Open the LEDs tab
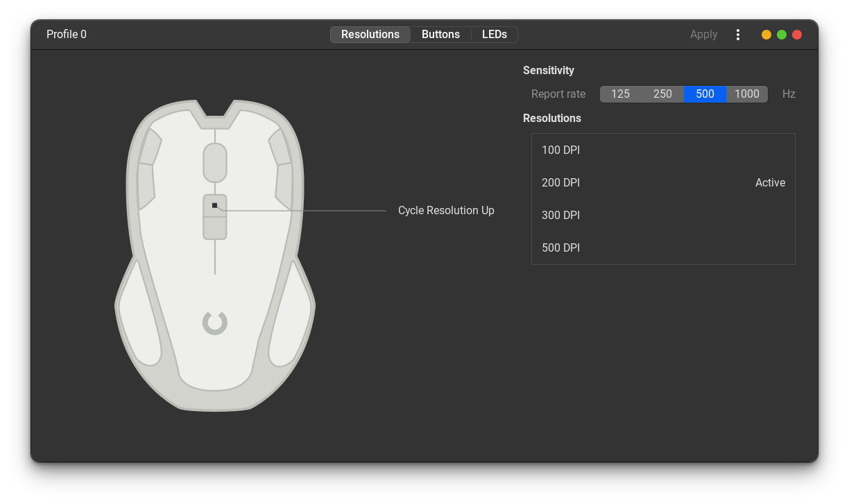 point(494,34)
